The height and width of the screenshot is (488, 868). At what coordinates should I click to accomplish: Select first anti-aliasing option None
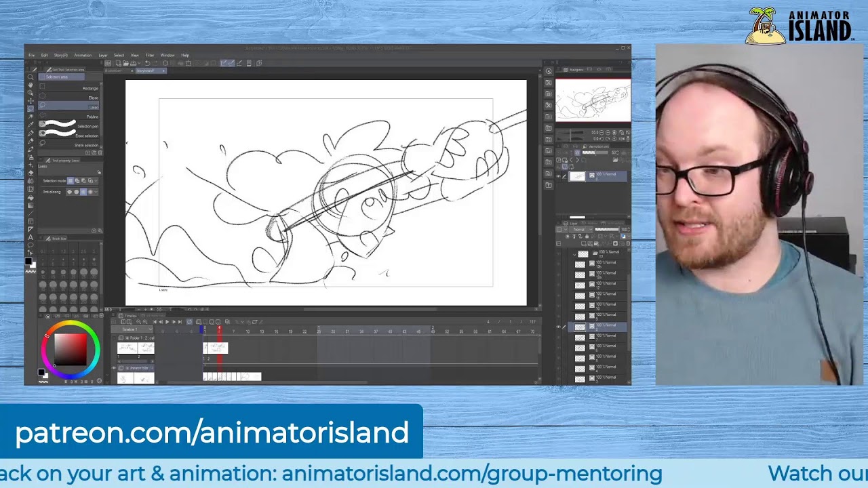click(x=69, y=192)
